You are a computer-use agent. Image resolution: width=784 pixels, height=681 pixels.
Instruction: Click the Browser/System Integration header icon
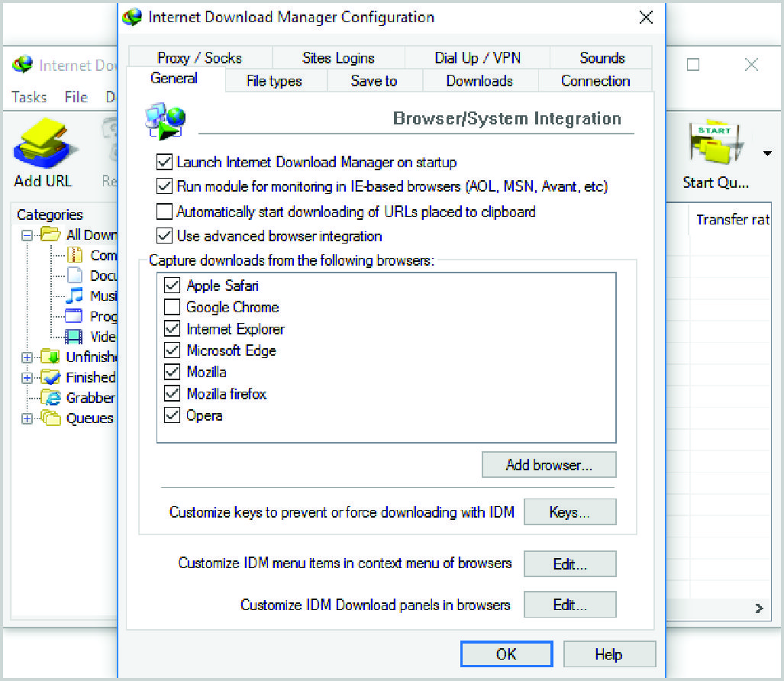[x=165, y=121]
